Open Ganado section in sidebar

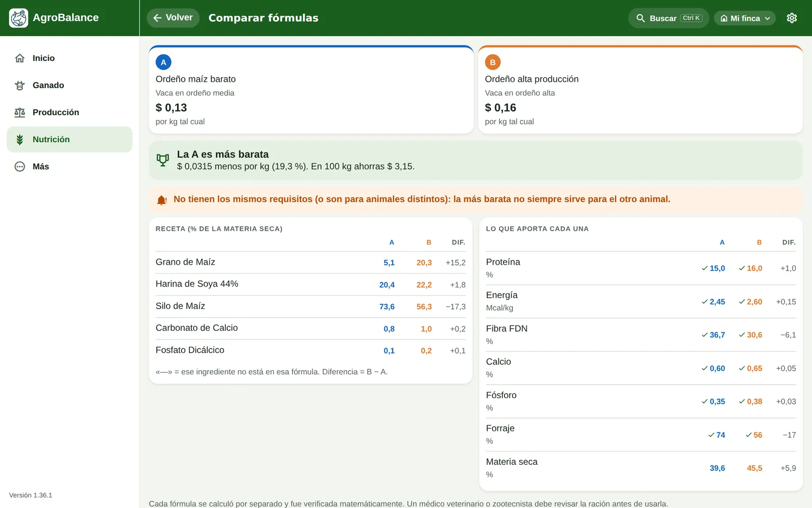coord(70,85)
